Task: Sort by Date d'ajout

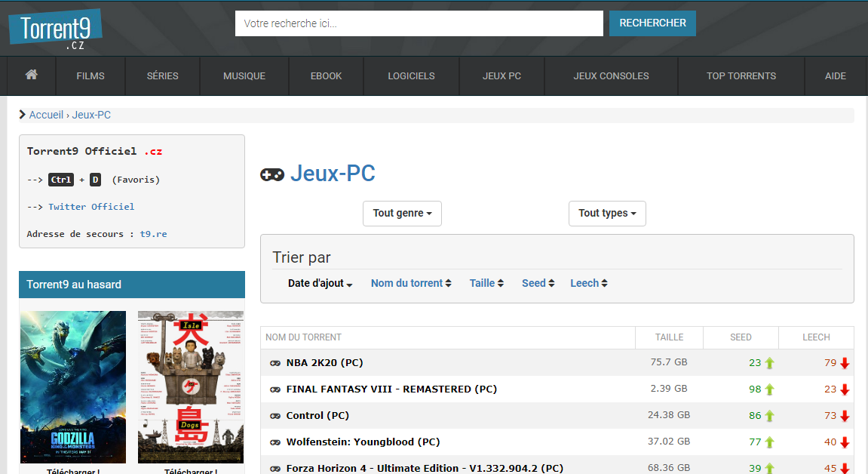Action: (320, 283)
